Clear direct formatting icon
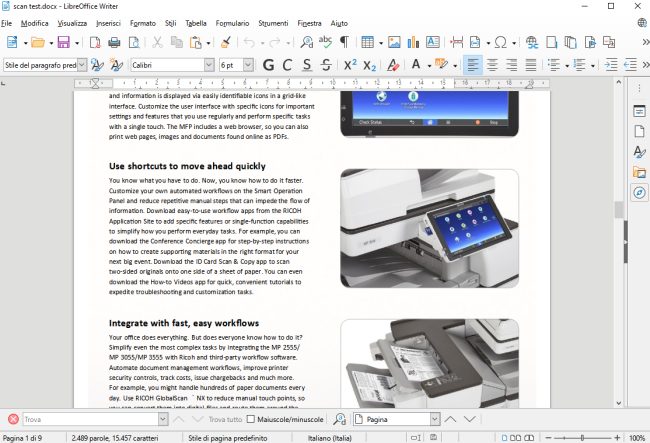The height and width of the screenshot is (443, 650). click(x=393, y=65)
